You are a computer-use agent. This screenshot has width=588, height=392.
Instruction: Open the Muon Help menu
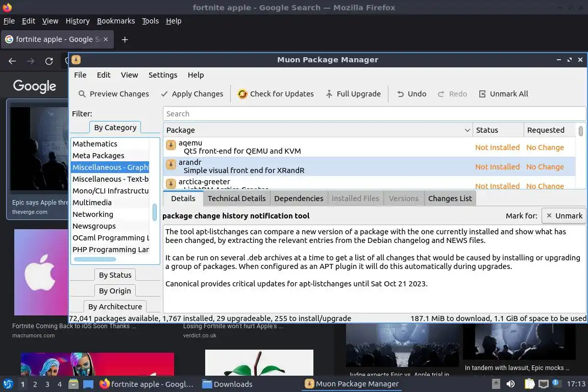(x=196, y=75)
